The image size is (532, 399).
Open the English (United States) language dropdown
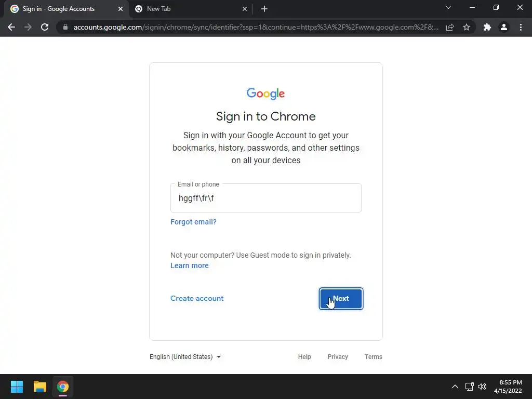[185, 357]
